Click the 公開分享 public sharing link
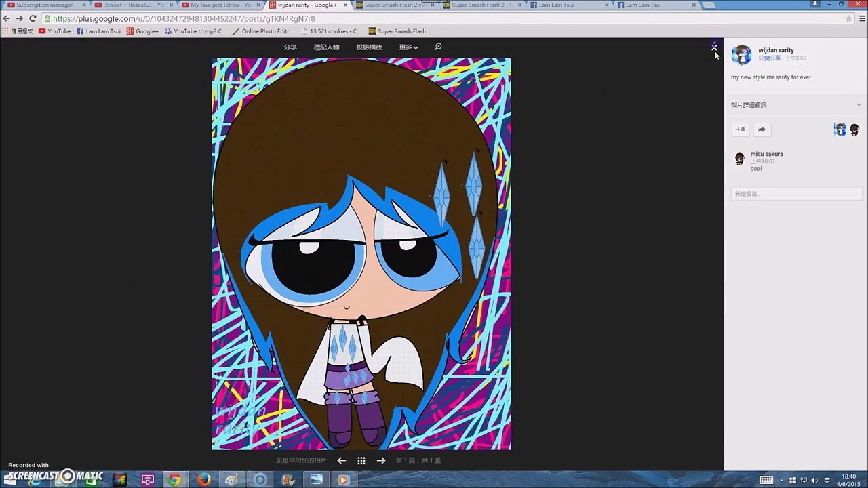The height and width of the screenshot is (488, 868). [769, 58]
